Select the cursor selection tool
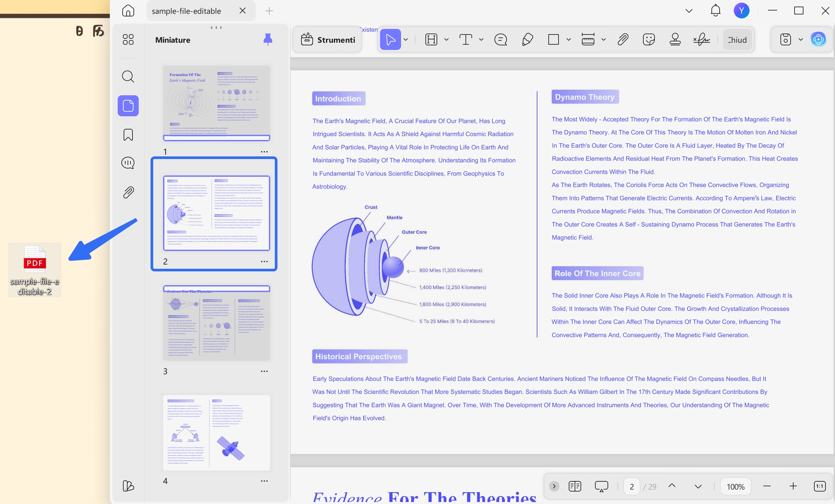 tap(391, 39)
